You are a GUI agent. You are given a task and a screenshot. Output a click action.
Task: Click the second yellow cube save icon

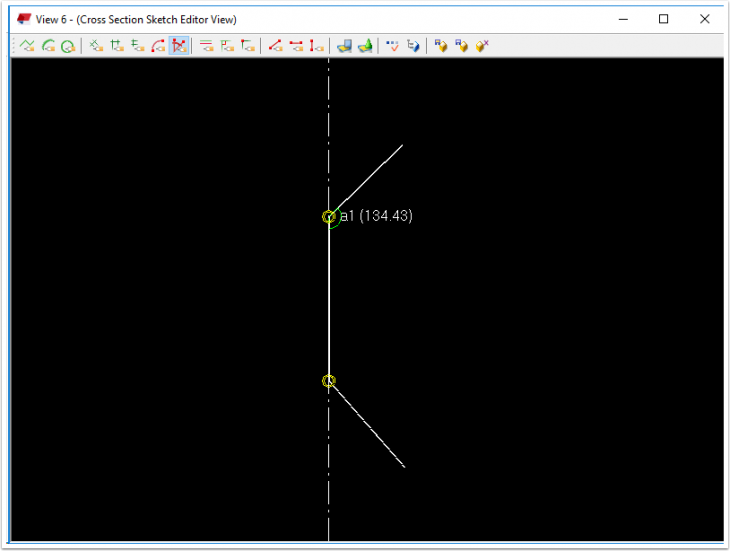click(x=461, y=46)
